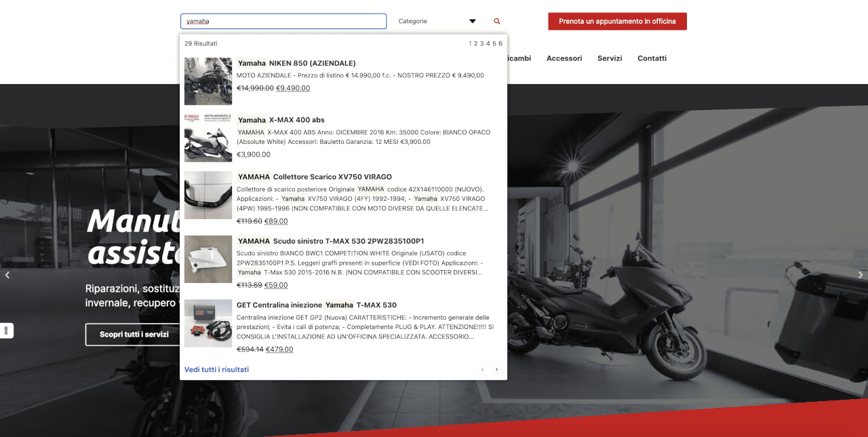The width and height of the screenshot is (868, 437).
Task: Click the white Scudo sinistro thumbnail
Action: pyautogui.click(x=208, y=259)
